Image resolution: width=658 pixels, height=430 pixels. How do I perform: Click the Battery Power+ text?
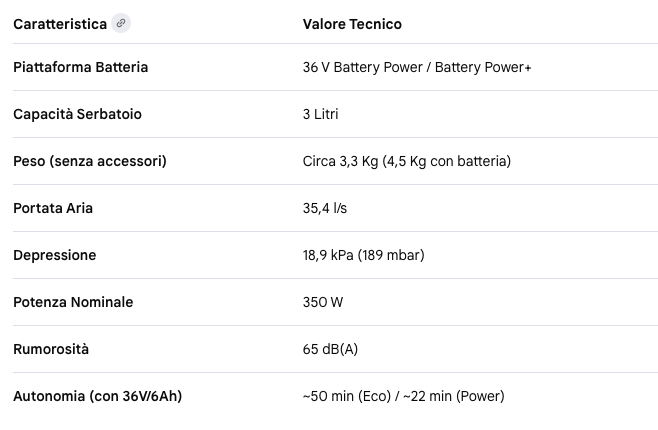coord(483,67)
